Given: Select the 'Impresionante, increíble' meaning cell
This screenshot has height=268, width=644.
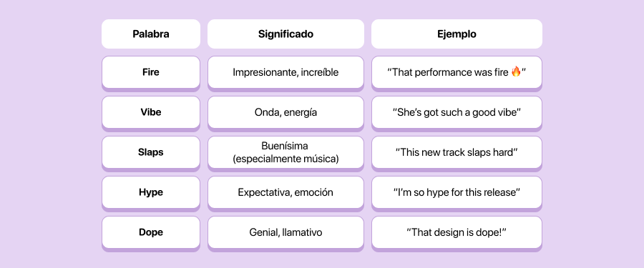Looking at the screenshot, I should [286, 72].
